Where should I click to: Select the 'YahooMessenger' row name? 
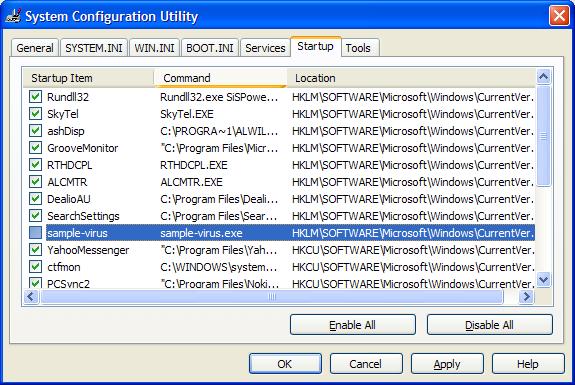pos(88,250)
